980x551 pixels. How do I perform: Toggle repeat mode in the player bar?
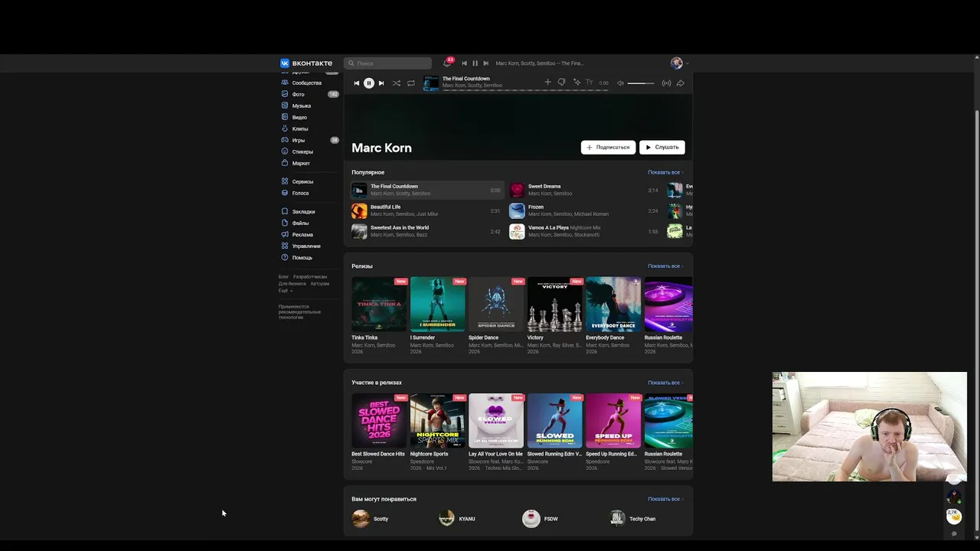point(411,83)
